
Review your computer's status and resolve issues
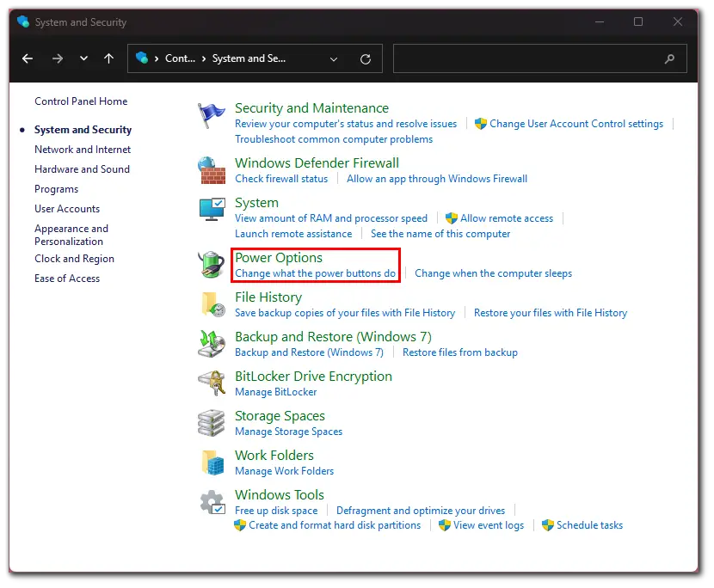(346, 124)
